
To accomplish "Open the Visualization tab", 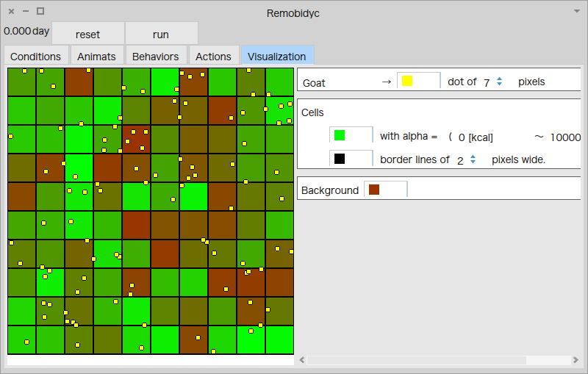I will 276,57.
